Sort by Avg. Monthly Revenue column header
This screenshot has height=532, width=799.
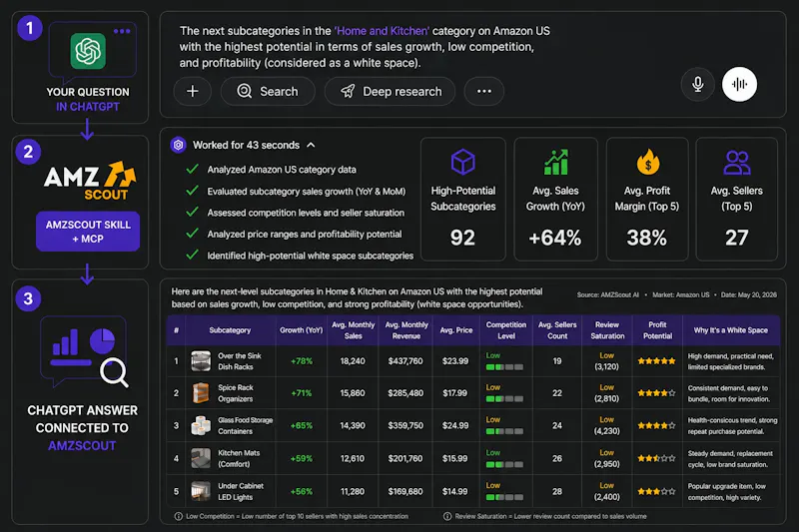406,330
